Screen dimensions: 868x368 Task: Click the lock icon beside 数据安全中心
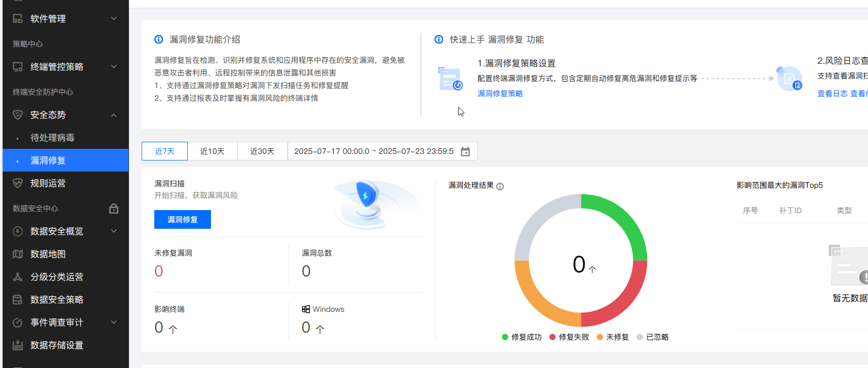coord(114,209)
